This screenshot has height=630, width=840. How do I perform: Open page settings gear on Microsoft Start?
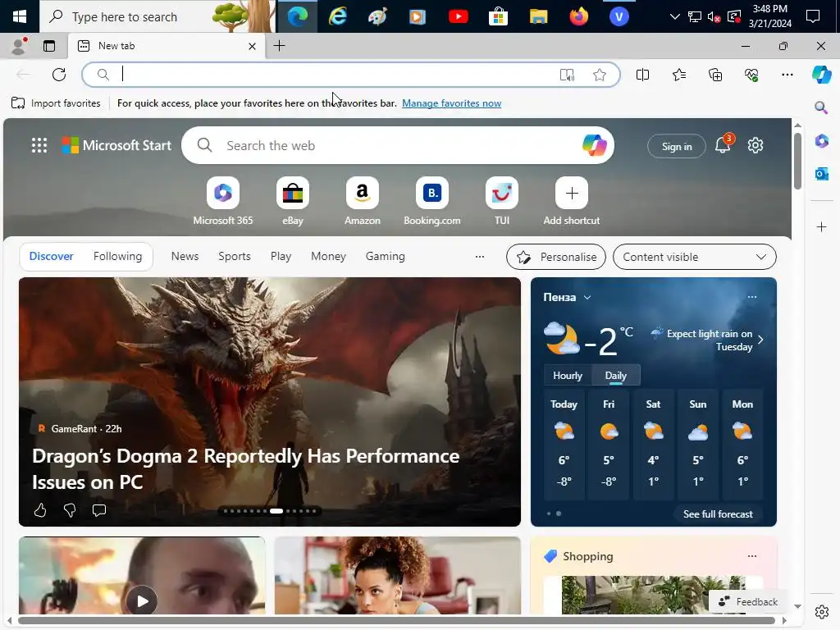click(756, 145)
